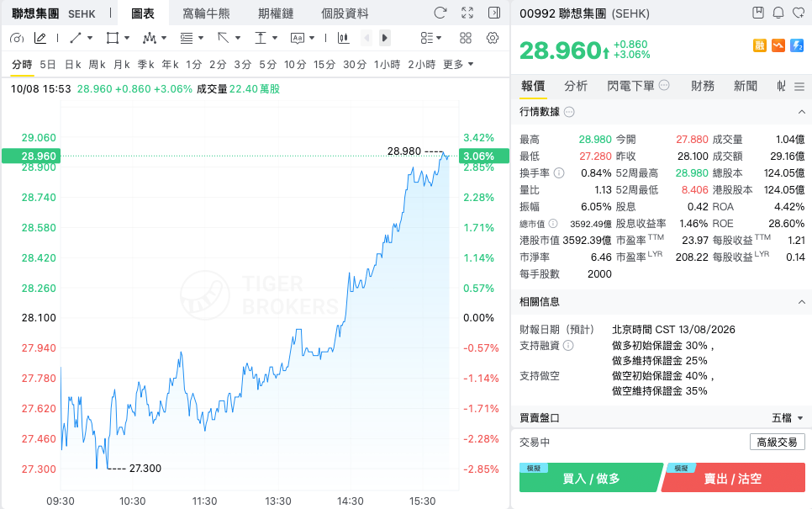Click the four-square grid layout icon
The height and width of the screenshot is (509, 812).
[x=466, y=38]
